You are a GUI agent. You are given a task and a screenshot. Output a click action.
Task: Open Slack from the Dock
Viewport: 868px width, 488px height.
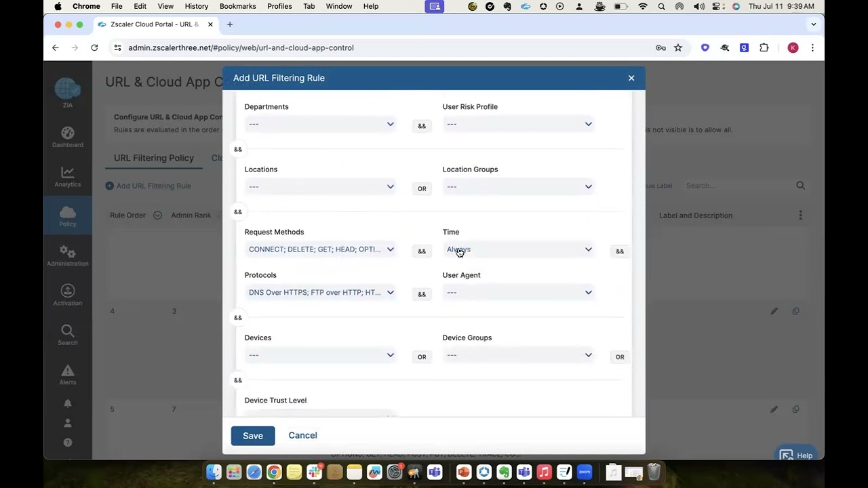coord(315,472)
